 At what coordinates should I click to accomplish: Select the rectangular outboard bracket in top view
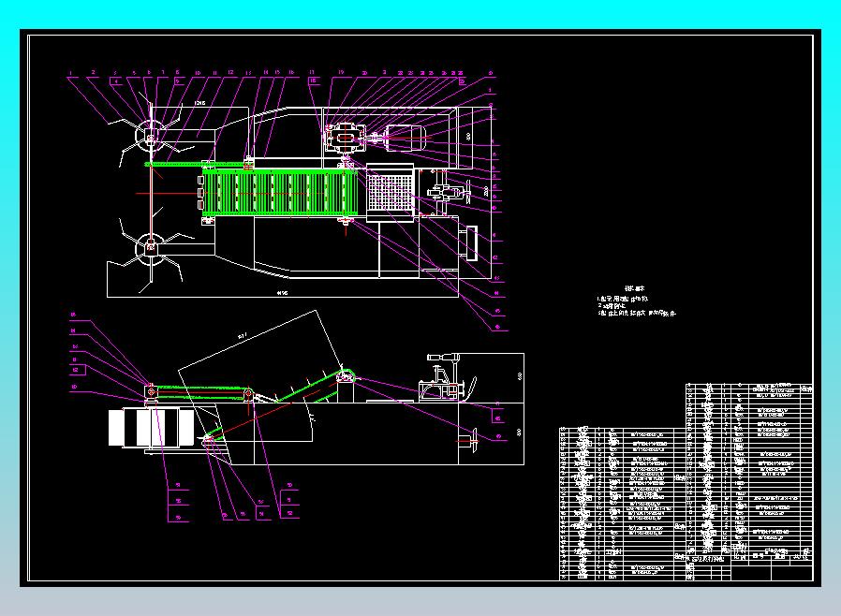pos(469,242)
